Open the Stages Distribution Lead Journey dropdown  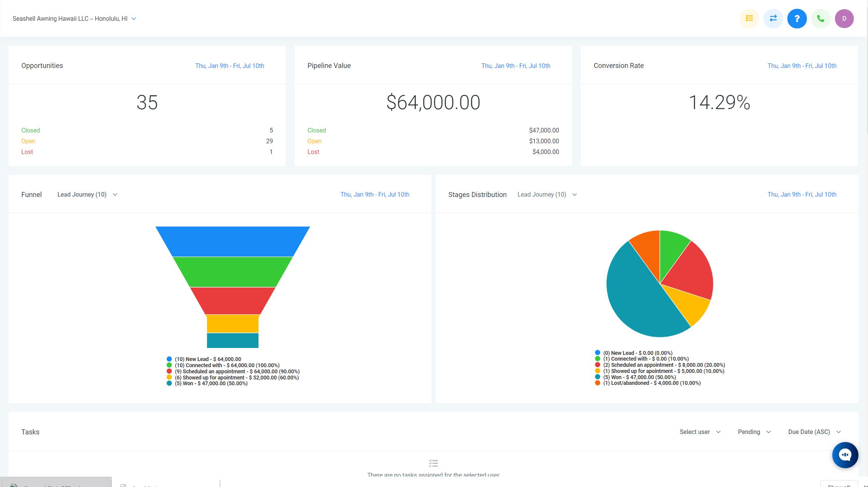click(547, 194)
